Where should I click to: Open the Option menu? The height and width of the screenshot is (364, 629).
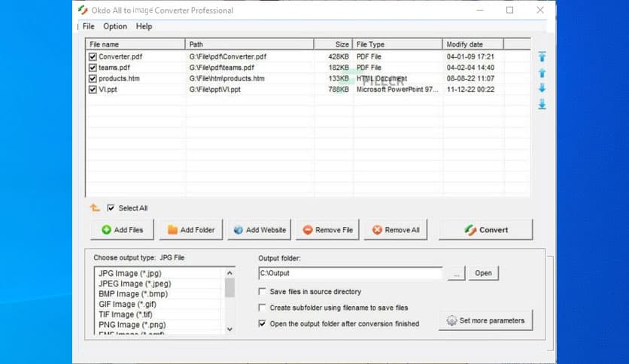(x=115, y=26)
